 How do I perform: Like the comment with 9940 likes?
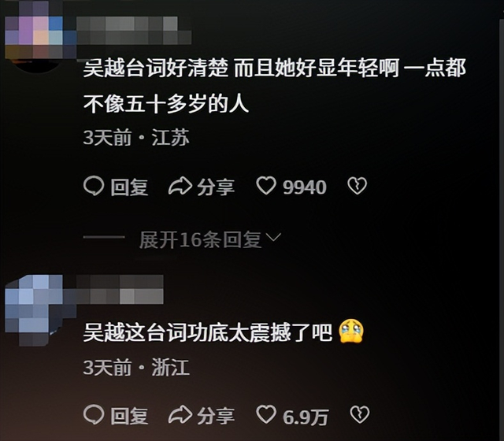click(x=266, y=186)
